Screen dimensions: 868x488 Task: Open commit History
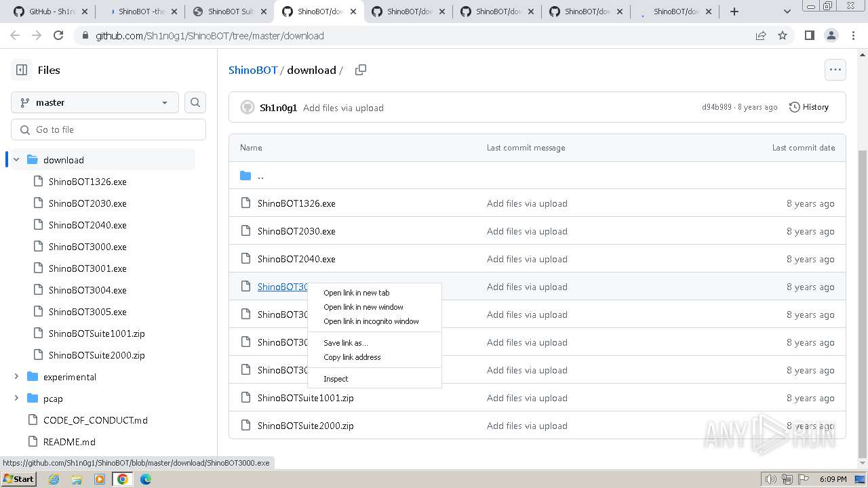click(x=809, y=107)
